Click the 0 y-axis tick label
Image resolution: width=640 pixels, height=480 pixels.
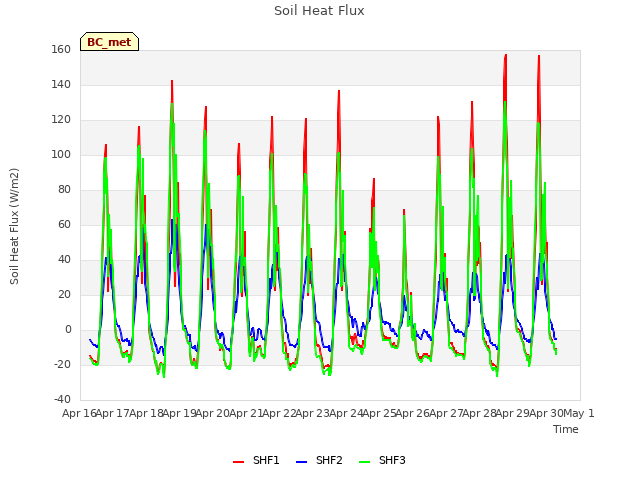click(68, 330)
